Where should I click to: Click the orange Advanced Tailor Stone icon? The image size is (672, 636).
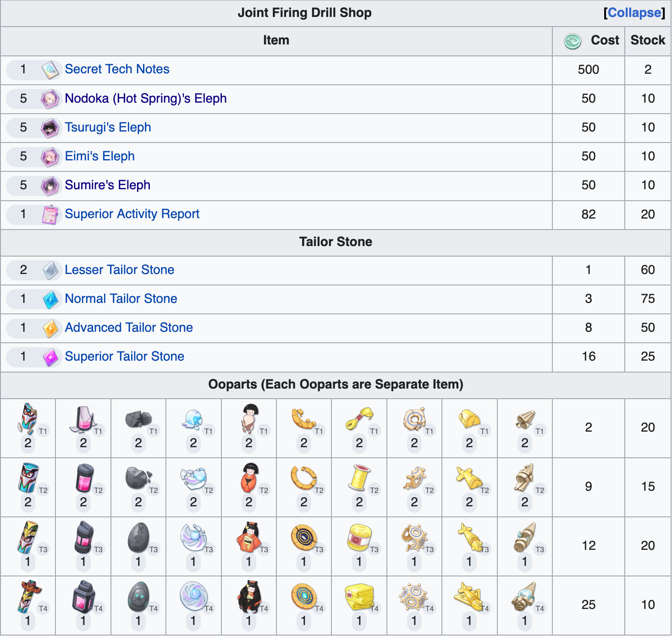pos(50,328)
